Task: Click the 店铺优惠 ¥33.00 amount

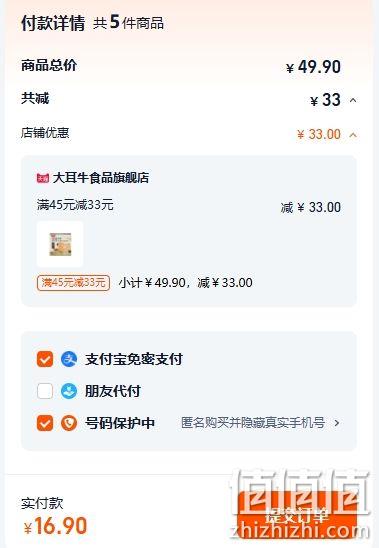Action: click(319, 135)
